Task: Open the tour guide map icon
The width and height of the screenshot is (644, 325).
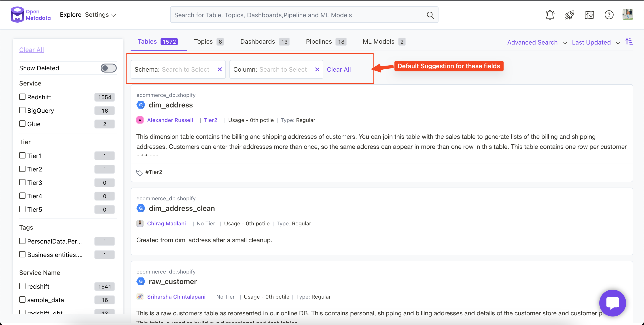Action: click(x=589, y=15)
